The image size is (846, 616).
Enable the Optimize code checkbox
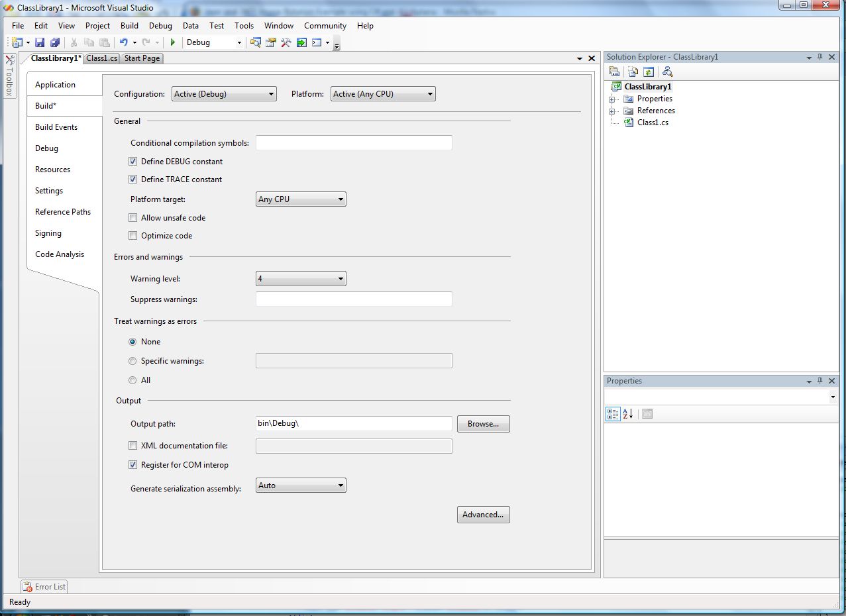pos(132,236)
